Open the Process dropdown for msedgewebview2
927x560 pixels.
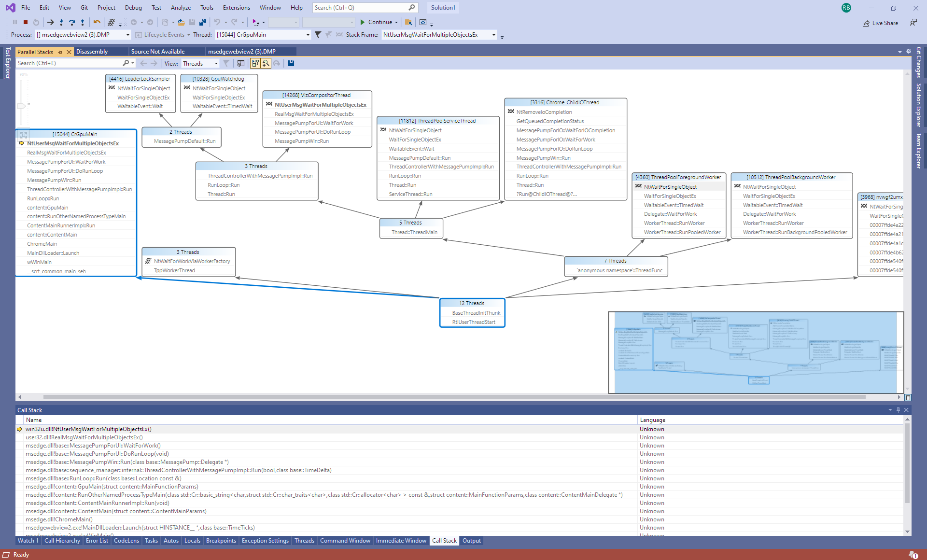click(x=127, y=34)
